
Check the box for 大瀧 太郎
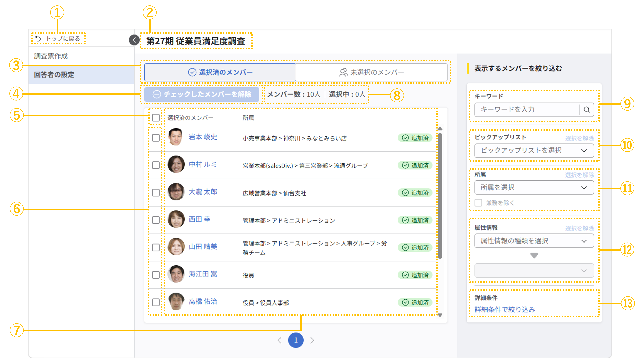[x=156, y=193]
